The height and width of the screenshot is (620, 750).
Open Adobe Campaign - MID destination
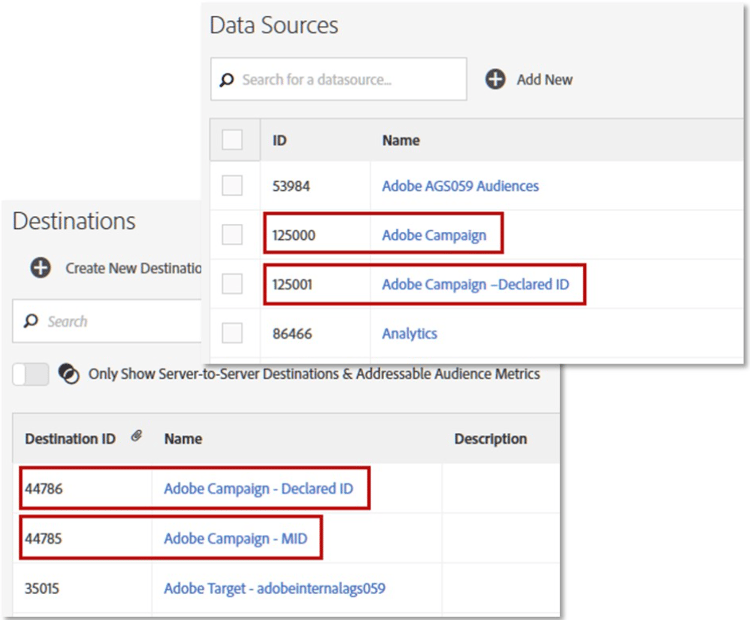[x=235, y=540]
